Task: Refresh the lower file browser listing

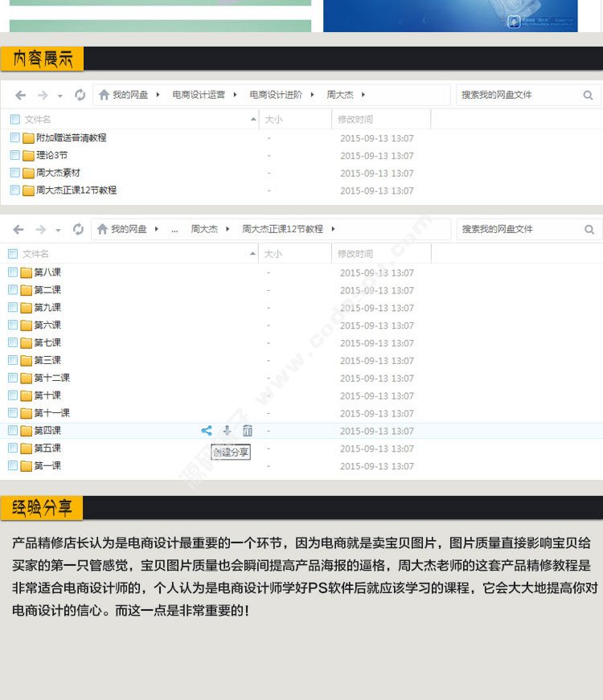Action: click(78, 229)
